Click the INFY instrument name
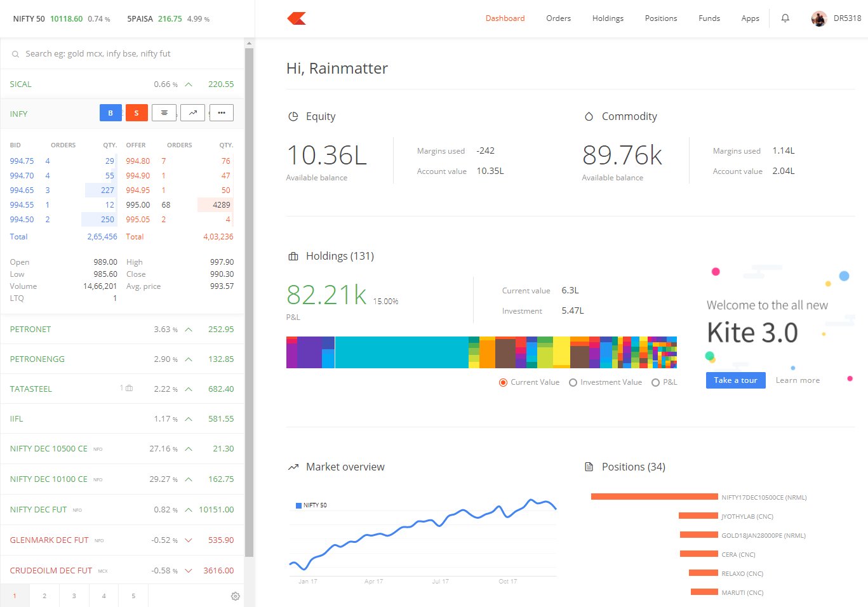 18,114
